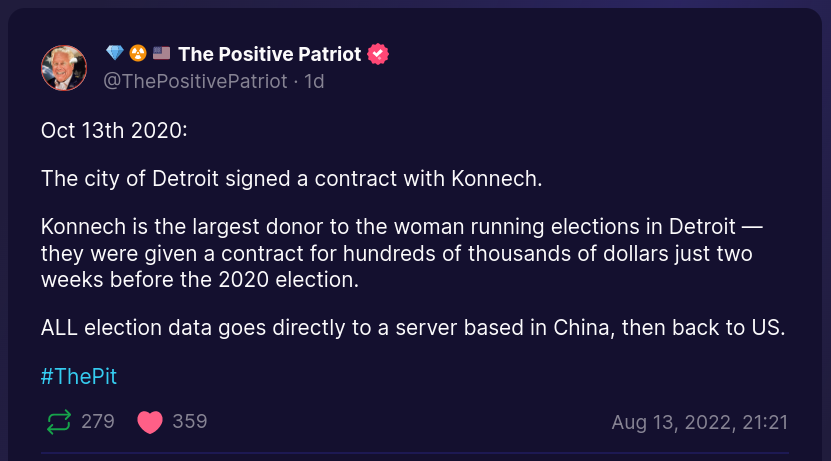
Task: Click the pink verified badge
Action: [378, 54]
